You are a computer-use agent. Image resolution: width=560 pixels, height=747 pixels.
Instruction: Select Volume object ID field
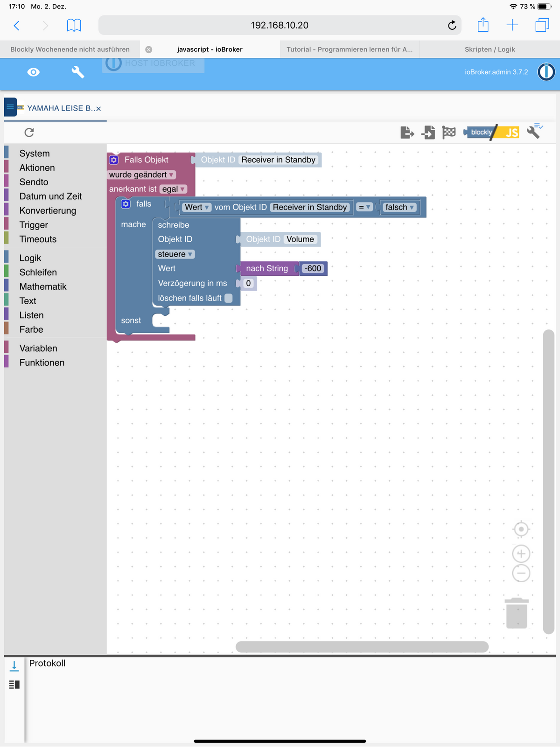coord(301,239)
